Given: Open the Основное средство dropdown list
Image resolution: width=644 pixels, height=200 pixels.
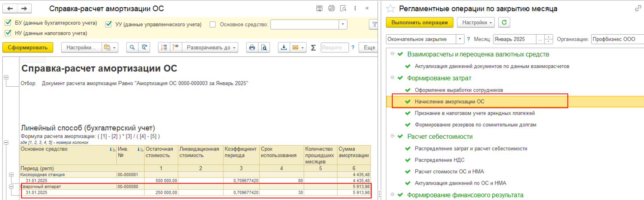Looking at the screenshot, I should click(343, 25).
